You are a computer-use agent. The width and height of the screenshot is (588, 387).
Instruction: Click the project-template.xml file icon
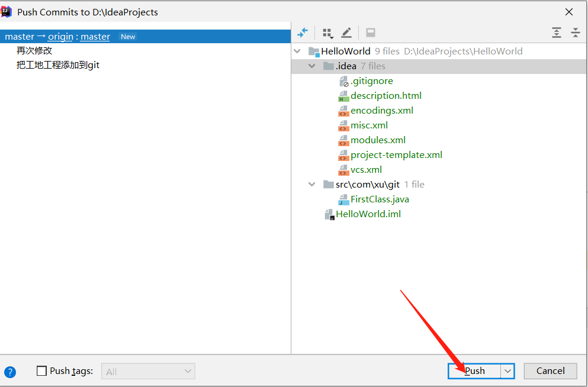[x=343, y=155]
